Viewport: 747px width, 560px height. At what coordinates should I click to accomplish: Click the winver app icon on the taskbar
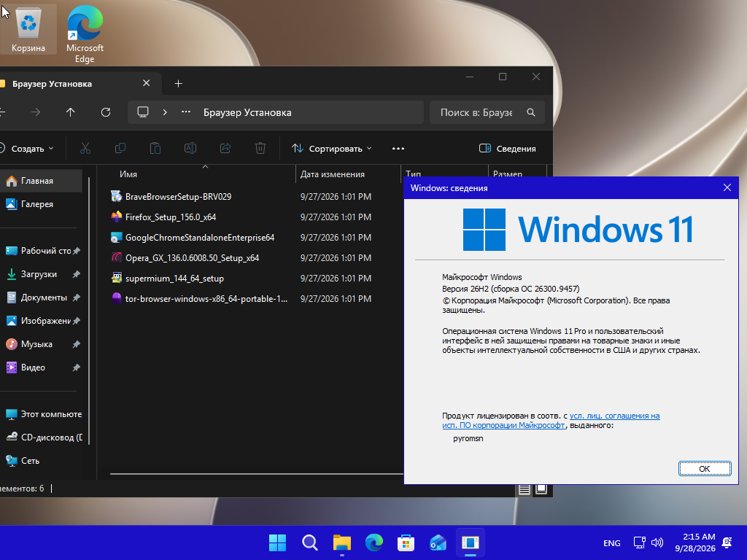pos(471,542)
